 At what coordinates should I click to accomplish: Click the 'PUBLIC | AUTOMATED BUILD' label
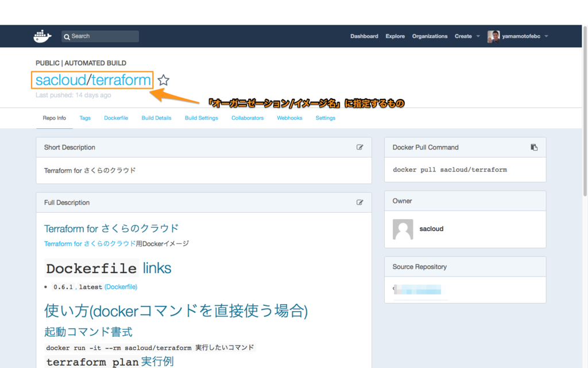pyautogui.click(x=81, y=63)
